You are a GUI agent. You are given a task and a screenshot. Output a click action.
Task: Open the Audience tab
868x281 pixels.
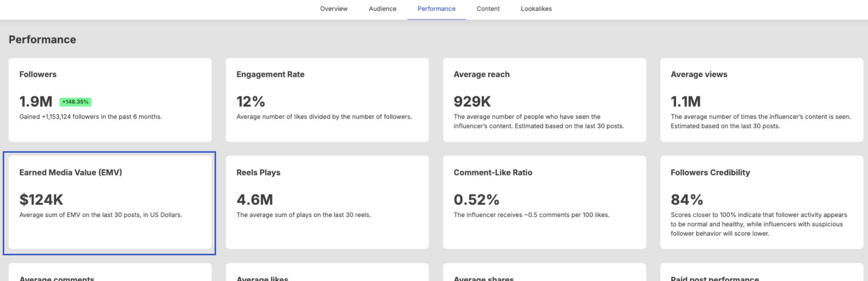click(382, 9)
